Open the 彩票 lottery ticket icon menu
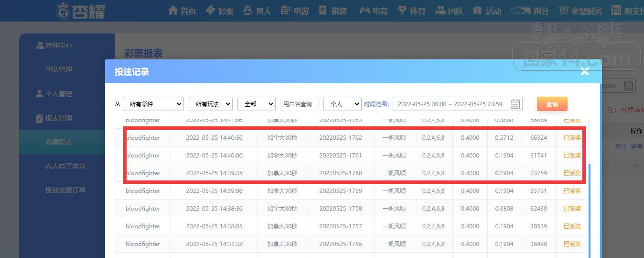The width and height of the screenshot is (644, 258). pyautogui.click(x=210, y=10)
